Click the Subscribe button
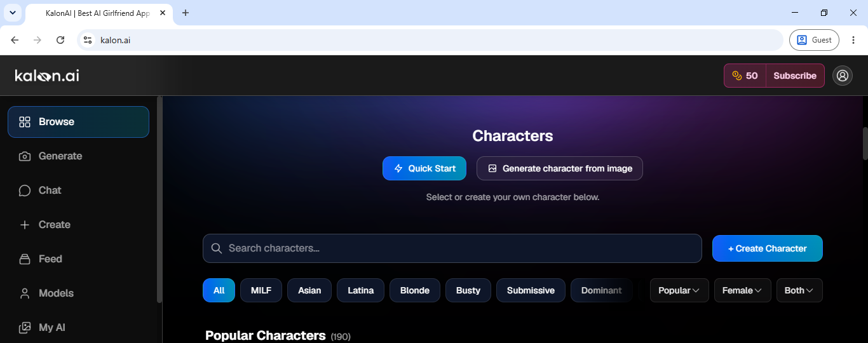868x343 pixels. (795, 76)
